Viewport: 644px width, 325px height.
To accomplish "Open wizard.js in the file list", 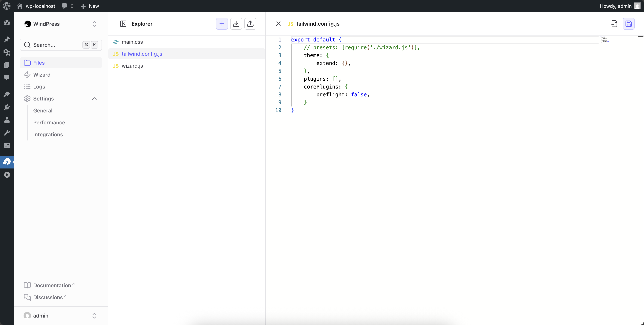I will pos(187,66).
